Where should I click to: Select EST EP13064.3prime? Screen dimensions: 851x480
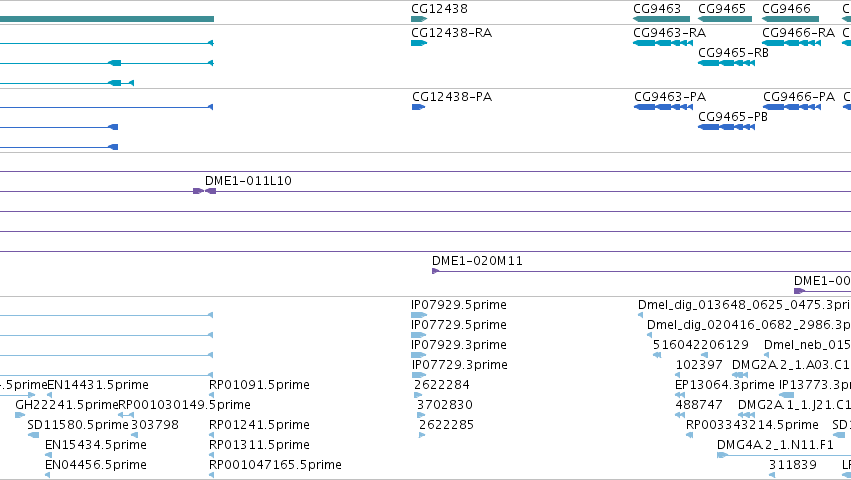[678, 395]
